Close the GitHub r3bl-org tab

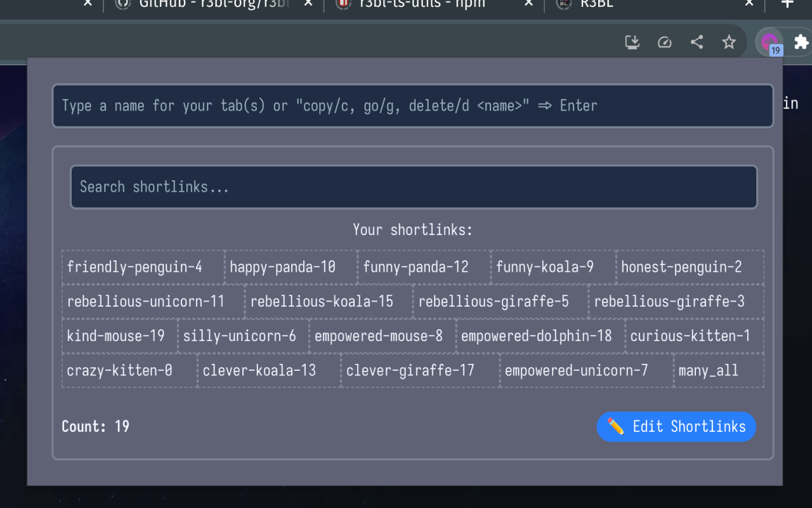click(308, 3)
